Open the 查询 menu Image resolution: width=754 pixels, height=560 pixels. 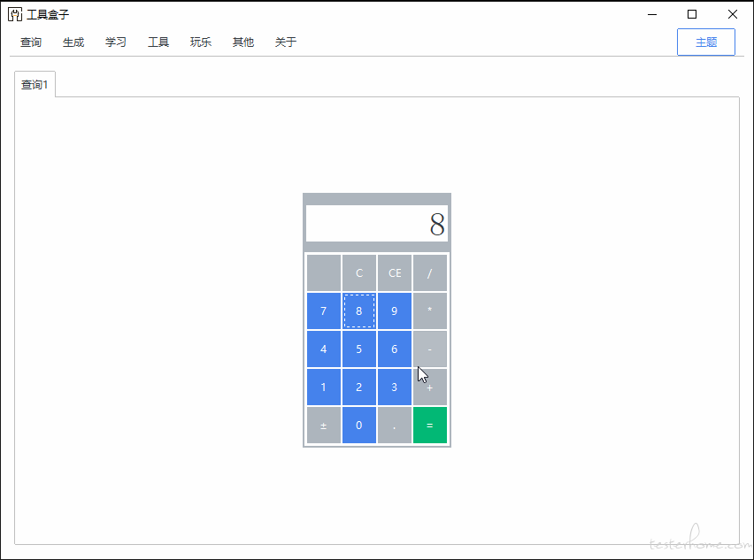[x=31, y=42]
